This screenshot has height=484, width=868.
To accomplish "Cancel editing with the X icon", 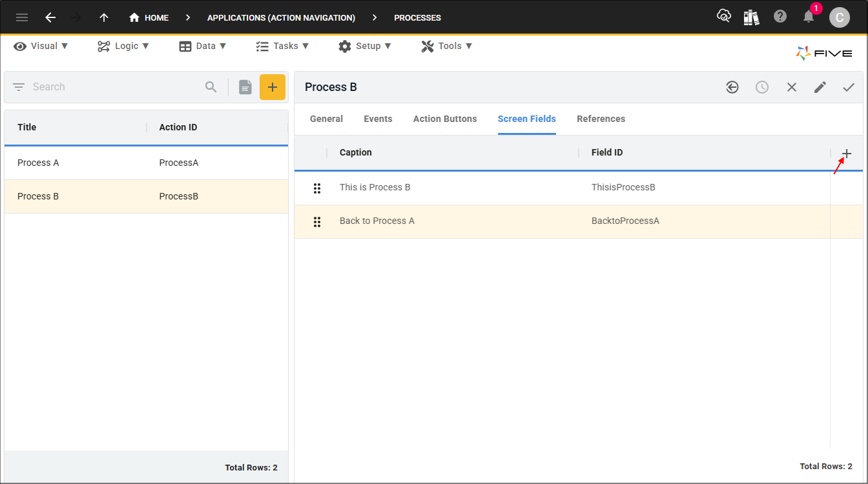I will [x=792, y=87].
